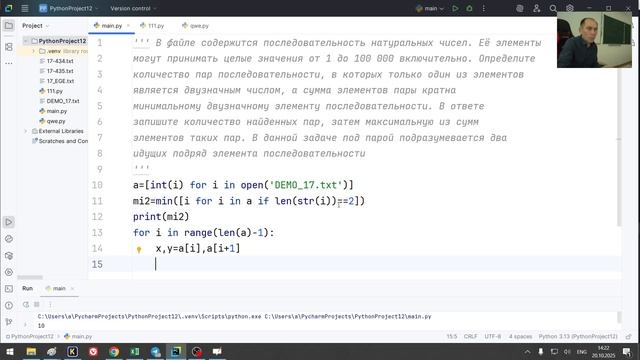Toggle the Project tool window

[x=9, y=26]
